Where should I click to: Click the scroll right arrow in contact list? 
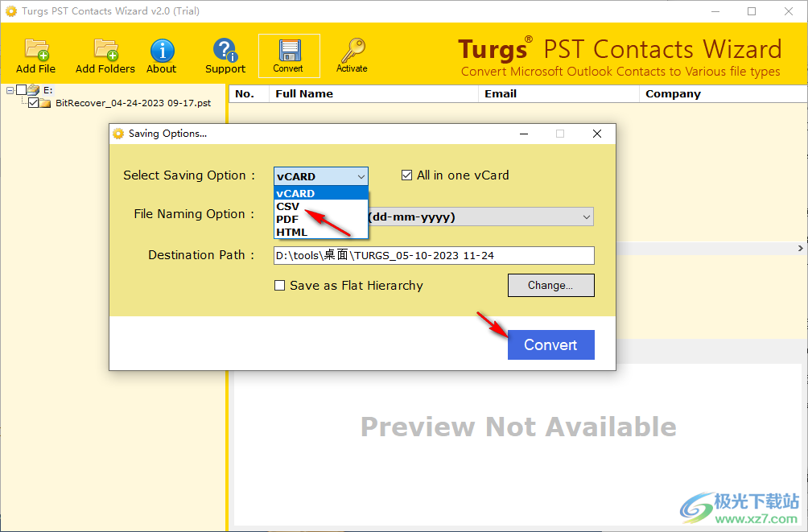[800, 249]
